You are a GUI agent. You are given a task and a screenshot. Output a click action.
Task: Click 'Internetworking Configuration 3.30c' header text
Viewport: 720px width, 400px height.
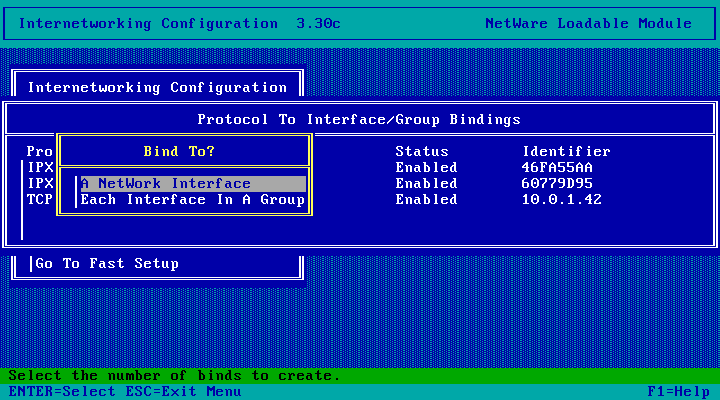tap(180, 23)
